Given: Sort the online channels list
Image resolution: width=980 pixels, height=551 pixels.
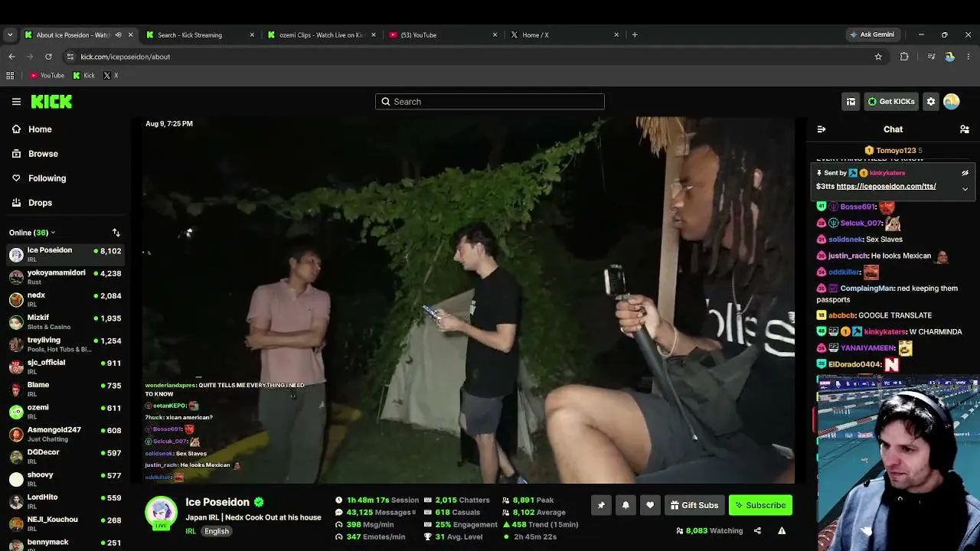Looking at the screenshot, I should 116,233.
